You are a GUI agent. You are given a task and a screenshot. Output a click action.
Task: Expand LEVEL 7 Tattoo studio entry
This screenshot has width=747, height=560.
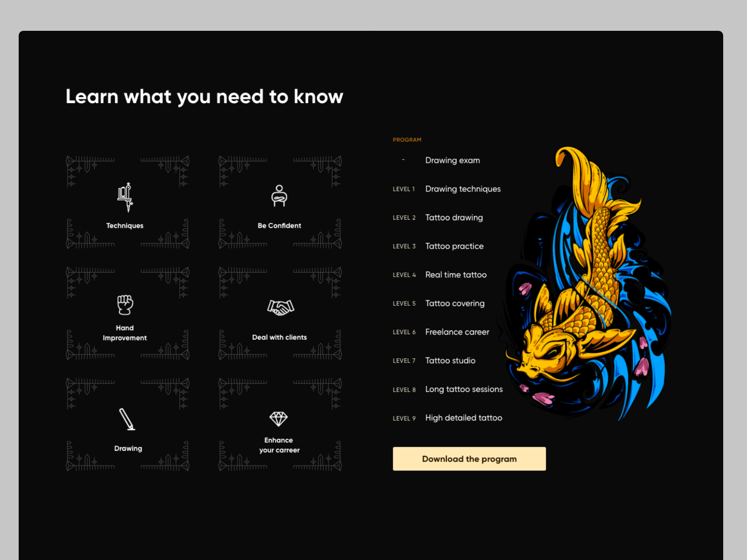pos(450,361)
